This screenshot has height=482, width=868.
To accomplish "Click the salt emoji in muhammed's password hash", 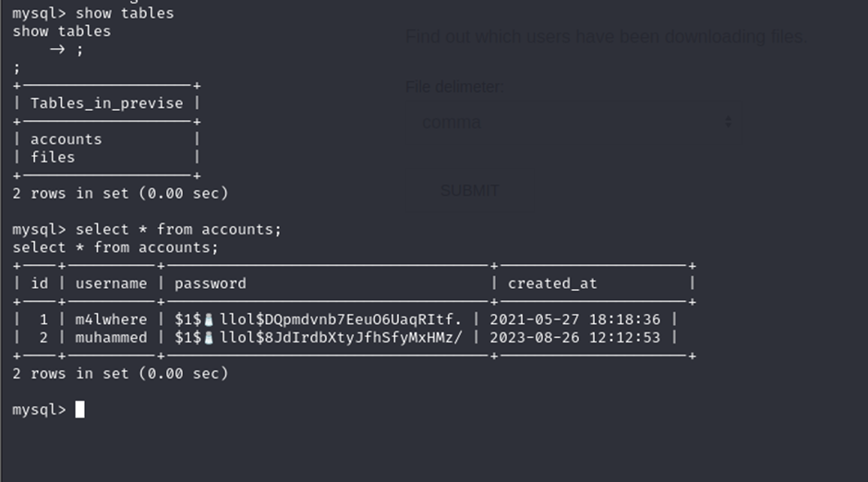I will tap(209, 338).
